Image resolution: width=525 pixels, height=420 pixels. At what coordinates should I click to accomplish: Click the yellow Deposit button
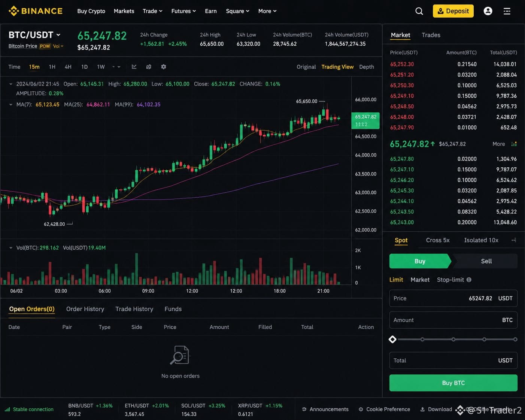tap(453, 11)
